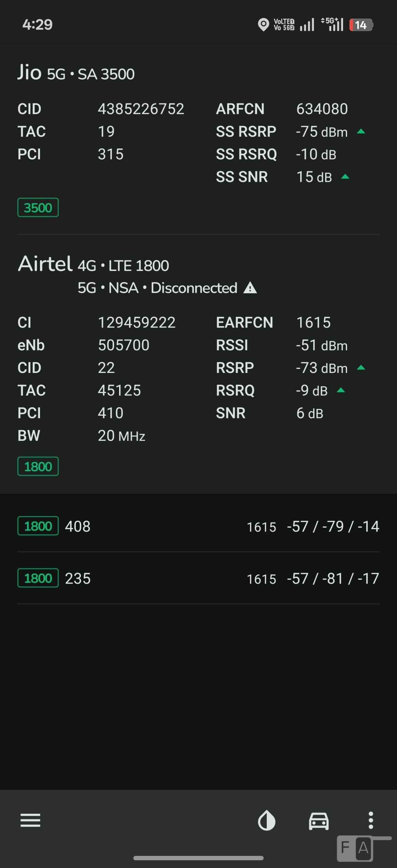The image size is (397, 868).
Task: Tap the Airtel RSRQ trend arrow
Action: click(x=341, y=391)
